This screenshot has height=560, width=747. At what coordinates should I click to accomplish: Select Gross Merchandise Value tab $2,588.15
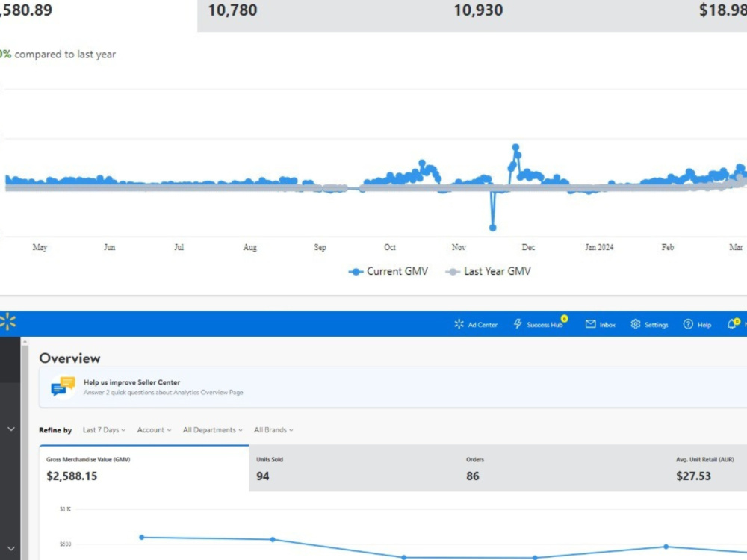pyautogui.click(x=144, y=469)
